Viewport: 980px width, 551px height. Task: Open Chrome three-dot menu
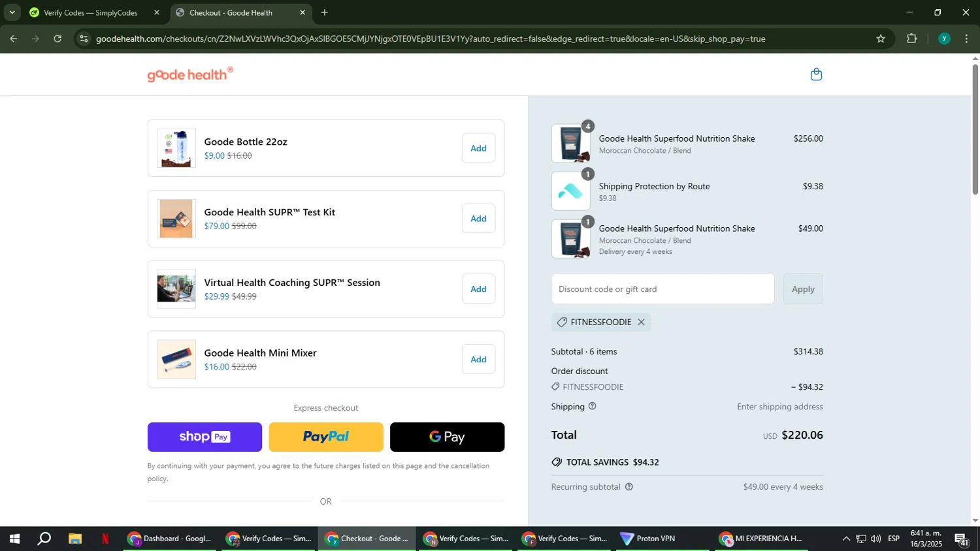(967, 39)
